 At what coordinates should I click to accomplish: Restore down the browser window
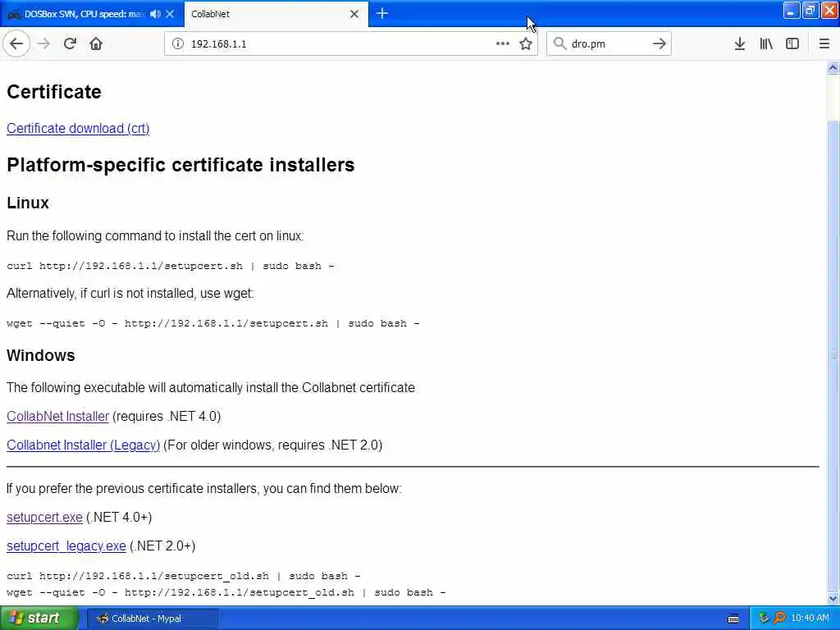pos(810,11)
